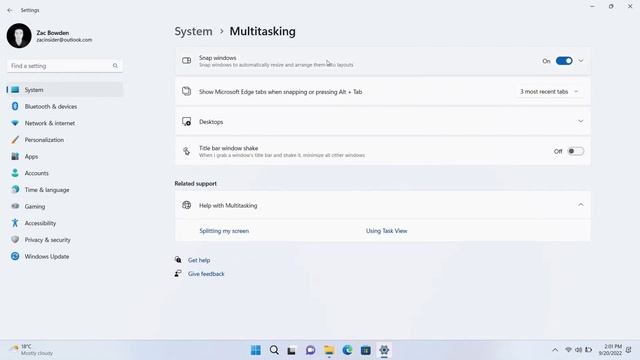
Task: Open Privacy & security settings
Action: pos(64,240)
